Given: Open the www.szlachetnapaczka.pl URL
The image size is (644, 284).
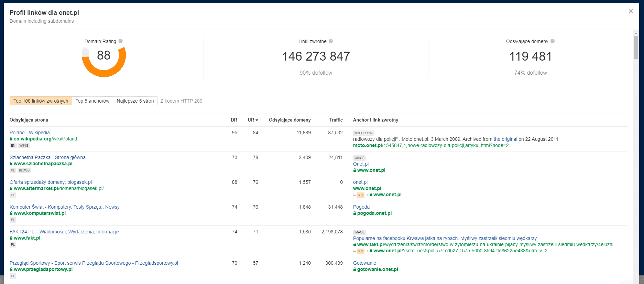Looking at the screenshot, I should tap(43, 164).
